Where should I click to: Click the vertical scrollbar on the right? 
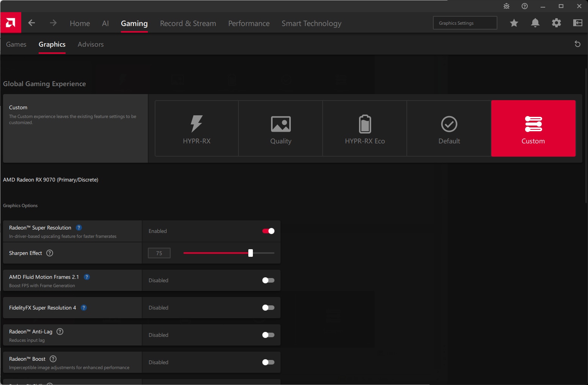pos(586,137)
